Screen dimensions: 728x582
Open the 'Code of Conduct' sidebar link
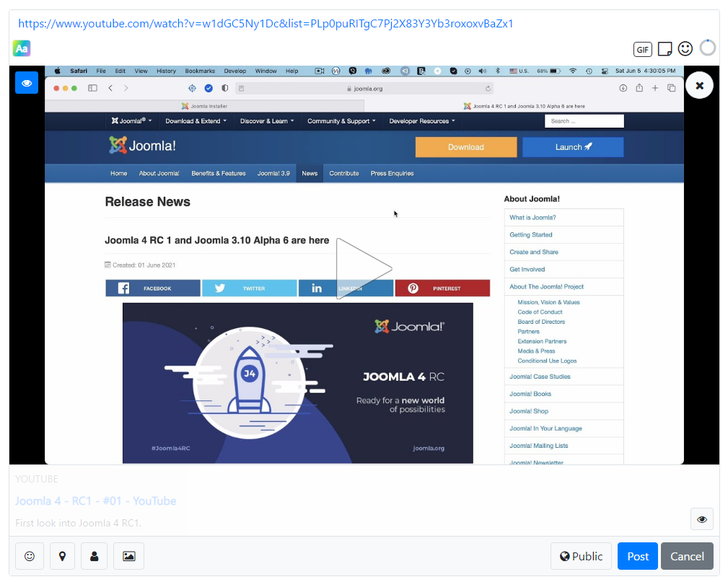coord(540,312)
